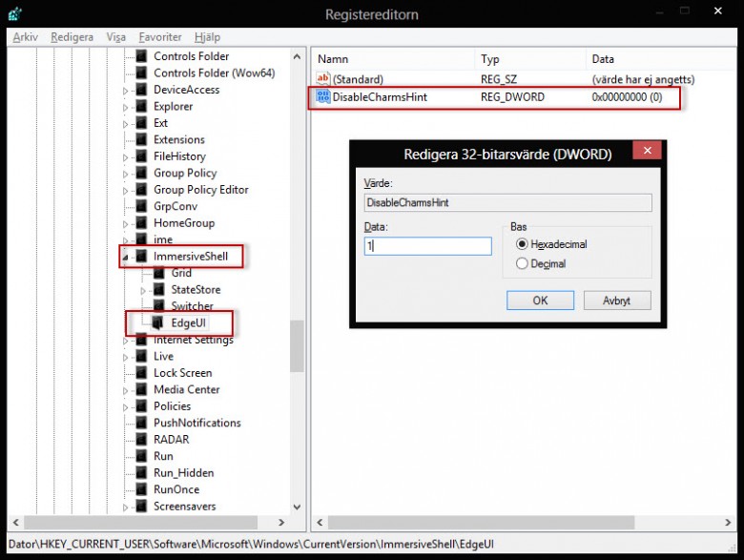Collapse the ImmersiveShell key
This screenshot has height=560, width=744.
(125, 258)
